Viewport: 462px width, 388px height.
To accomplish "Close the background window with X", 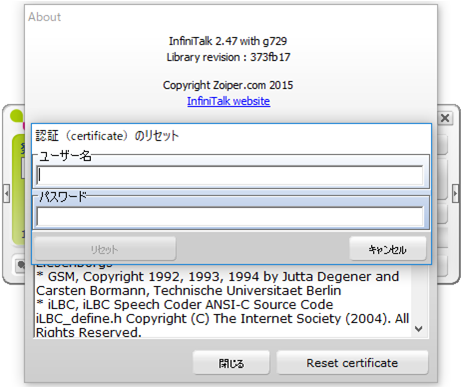I will [445, 118].
